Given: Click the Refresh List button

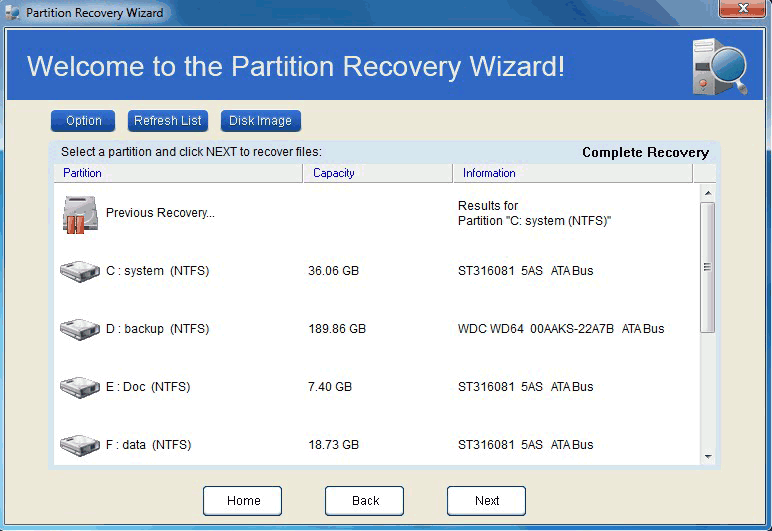Looking at the screenshot, I should (x=168, y=121).
